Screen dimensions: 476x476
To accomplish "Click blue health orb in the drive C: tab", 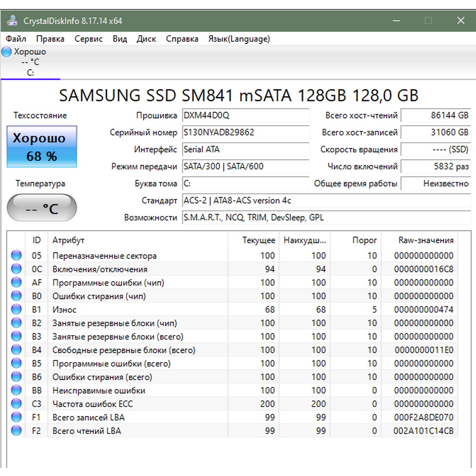I will click(x=7, y=52).
